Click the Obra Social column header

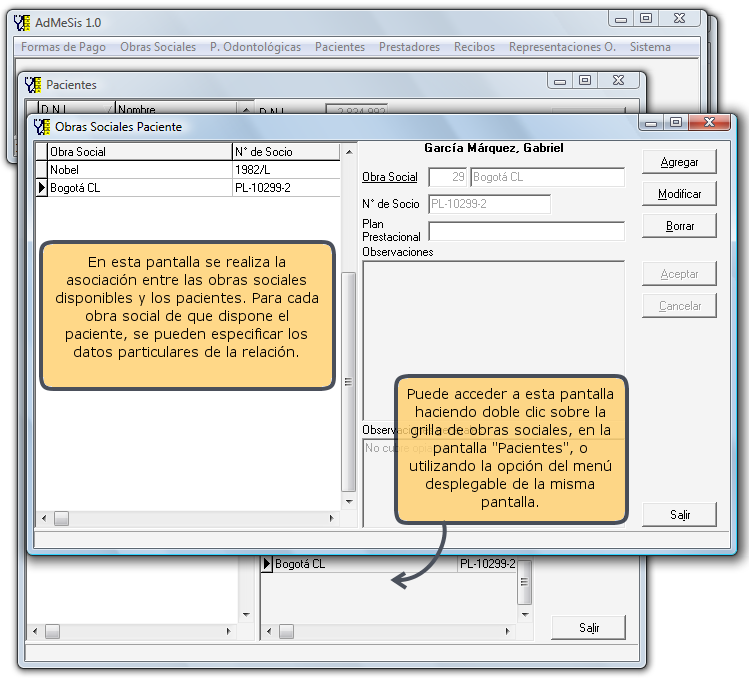click(139, 152)
